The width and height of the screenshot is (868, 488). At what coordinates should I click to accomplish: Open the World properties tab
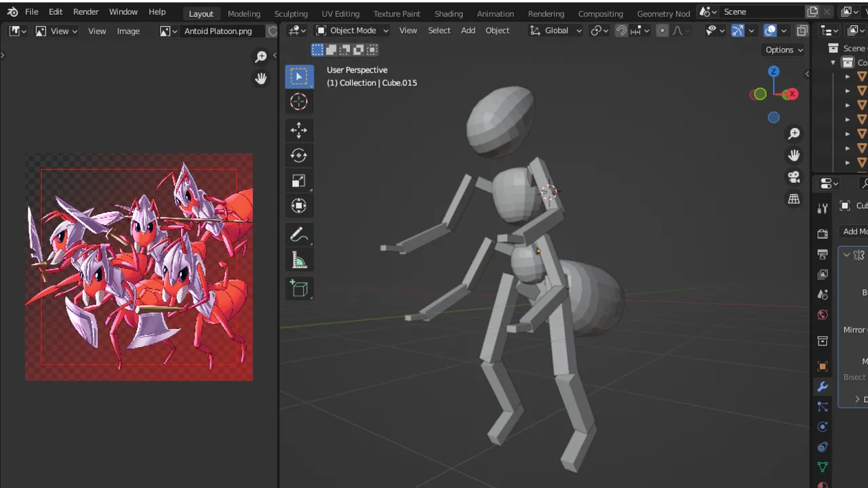(823, 315)
